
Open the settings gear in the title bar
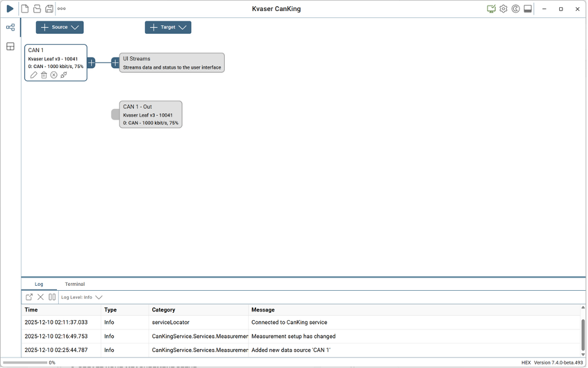503,9
